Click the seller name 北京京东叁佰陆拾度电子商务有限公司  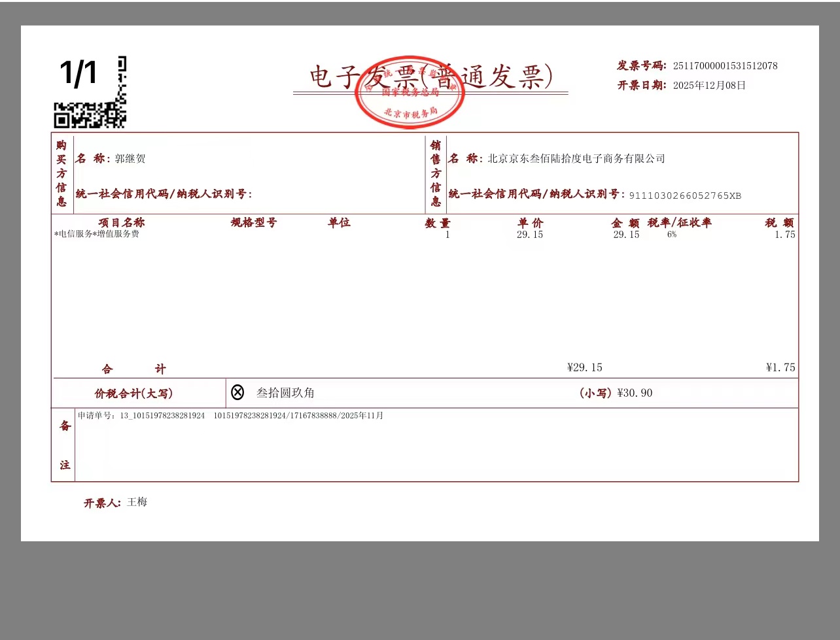[x=576, y=159]
